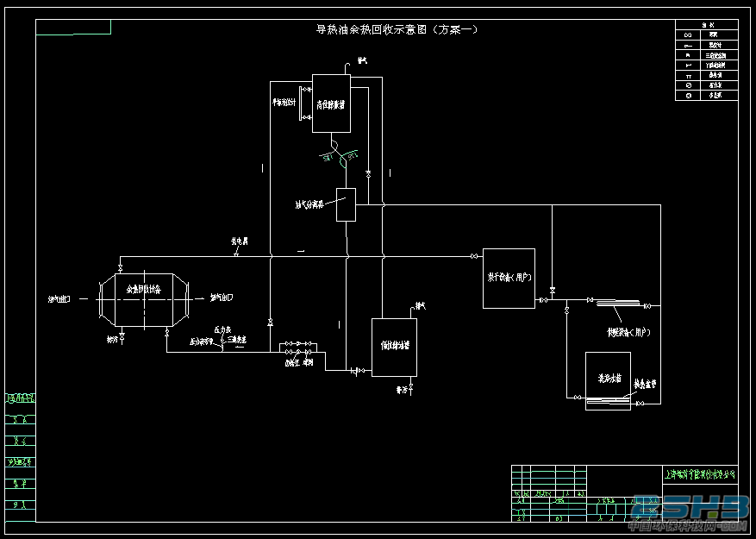Click the 换热盘管 heat exchange coil label

pyautogui.click(x=645, y=384)
